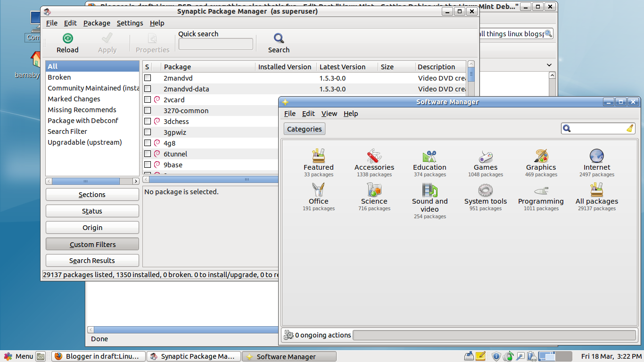This screenshot has width=644, height=362.
Task: Mark the 2vcard package checkbox
Action: [148, 99]
